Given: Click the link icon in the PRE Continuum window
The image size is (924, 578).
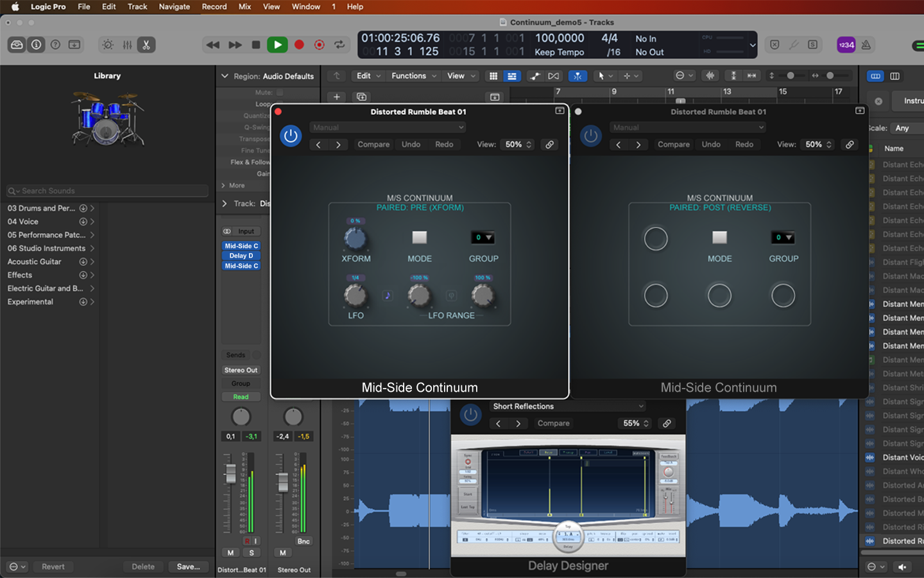Looking at the screenshot, I should [550, 144].
